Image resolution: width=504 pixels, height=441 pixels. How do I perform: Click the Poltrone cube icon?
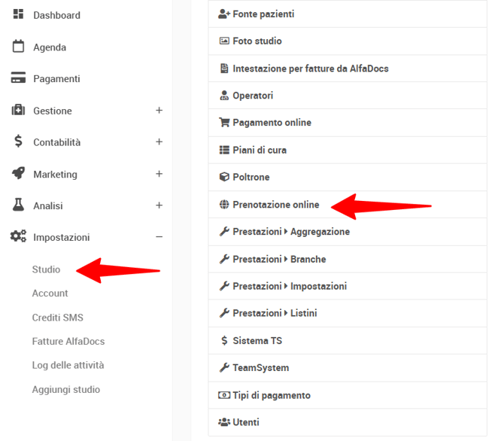223,178
